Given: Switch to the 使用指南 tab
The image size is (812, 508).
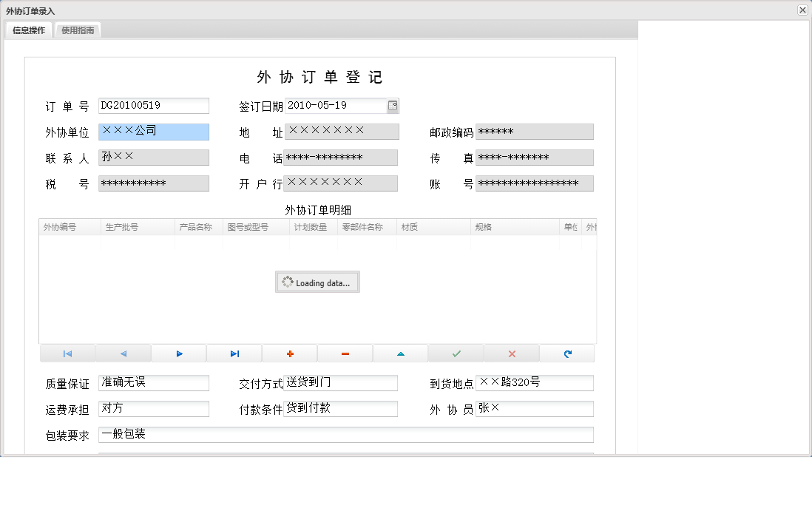Looking at the screenshot, I should point(78,30).
